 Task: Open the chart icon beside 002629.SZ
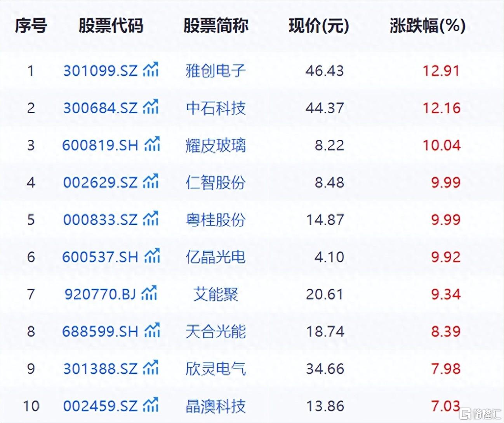[151, 182]
